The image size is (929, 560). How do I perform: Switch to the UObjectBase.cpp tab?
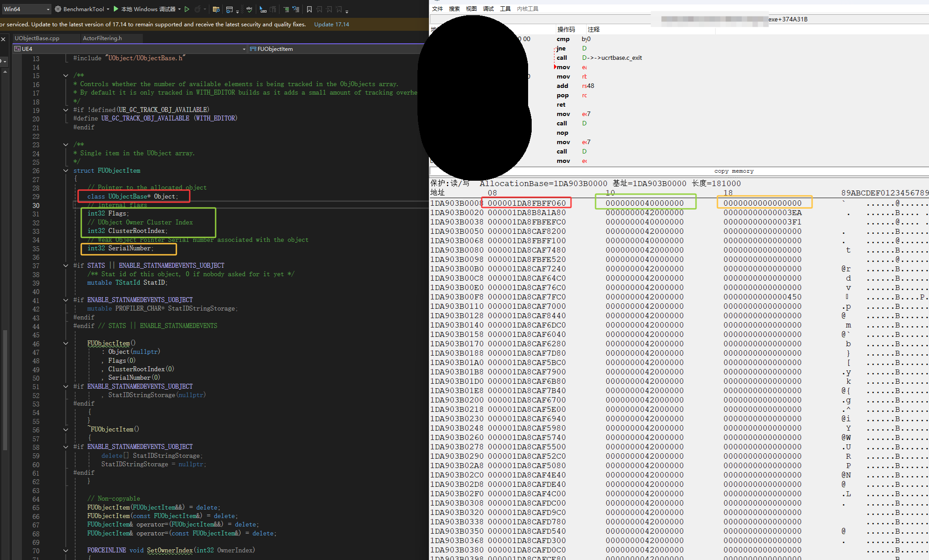coord(37,38)
